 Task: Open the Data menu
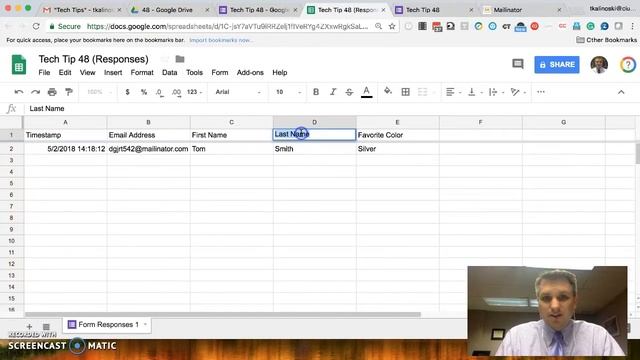click(169, 73)
